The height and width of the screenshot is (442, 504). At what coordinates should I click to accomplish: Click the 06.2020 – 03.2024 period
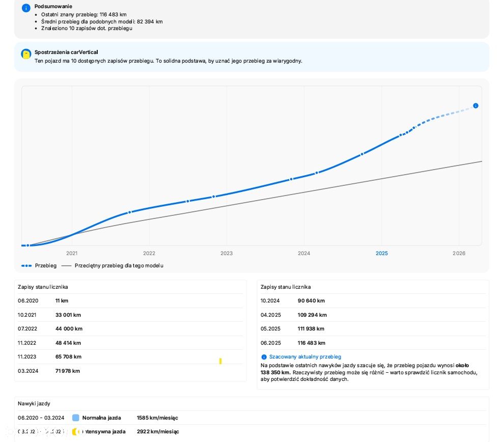coord(41,418)
